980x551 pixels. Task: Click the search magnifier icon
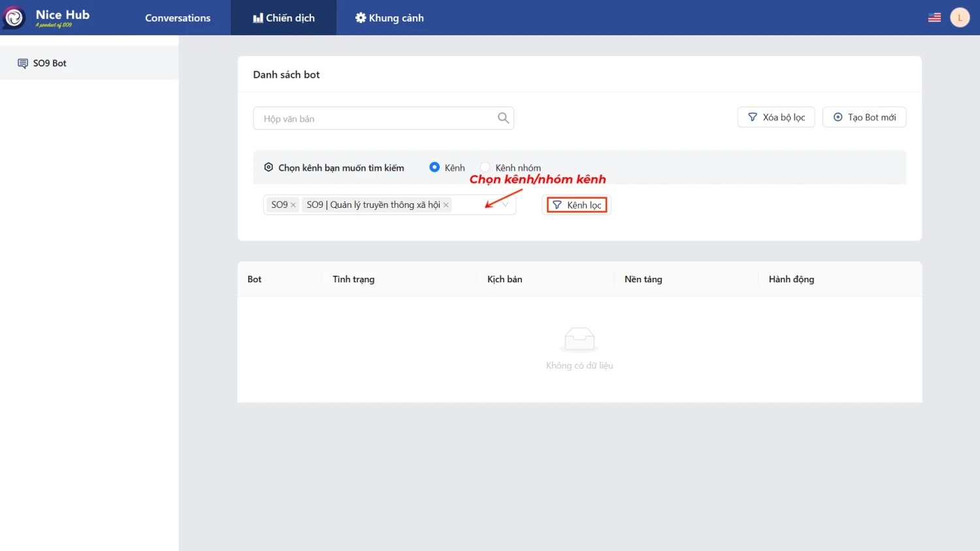coord(503,118)
